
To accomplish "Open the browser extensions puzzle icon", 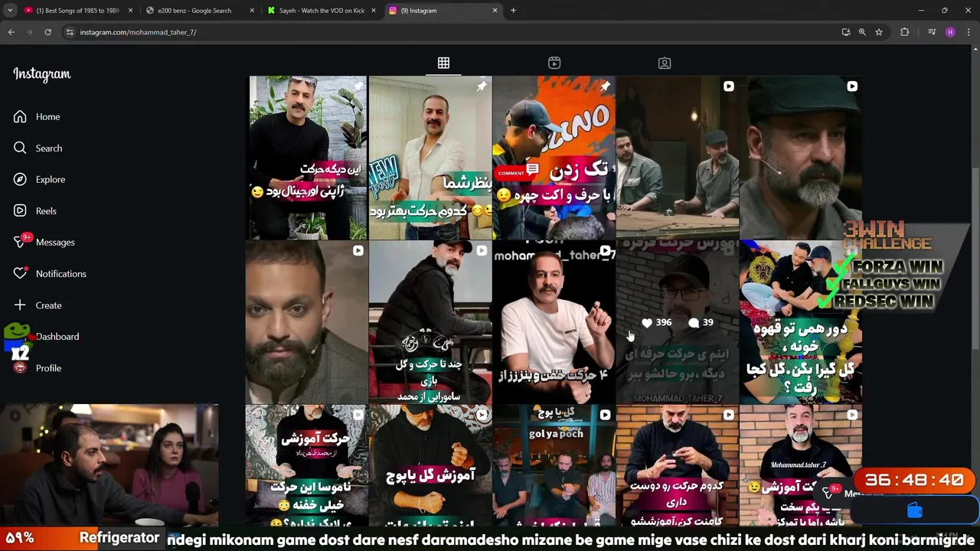I will (x=905, y=32).
